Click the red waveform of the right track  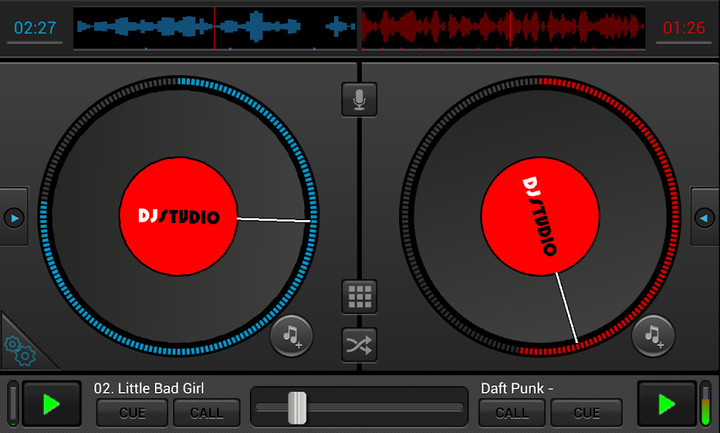(503, 28)
